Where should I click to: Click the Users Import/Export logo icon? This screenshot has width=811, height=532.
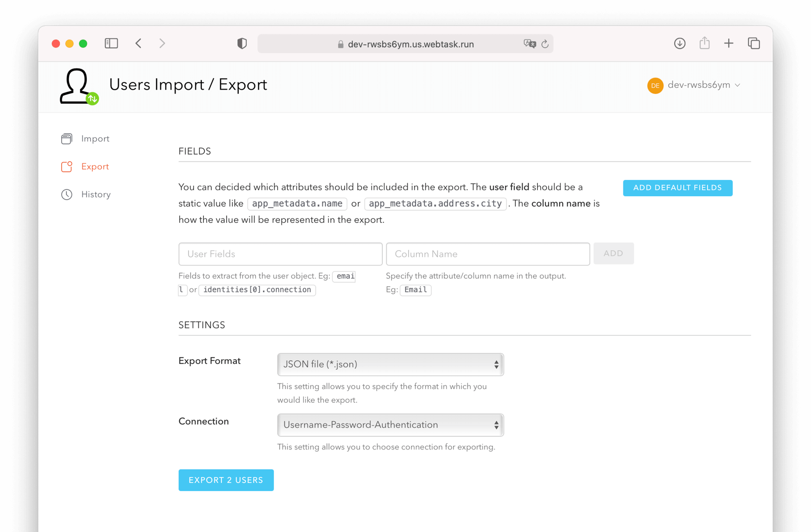point(78,86)
